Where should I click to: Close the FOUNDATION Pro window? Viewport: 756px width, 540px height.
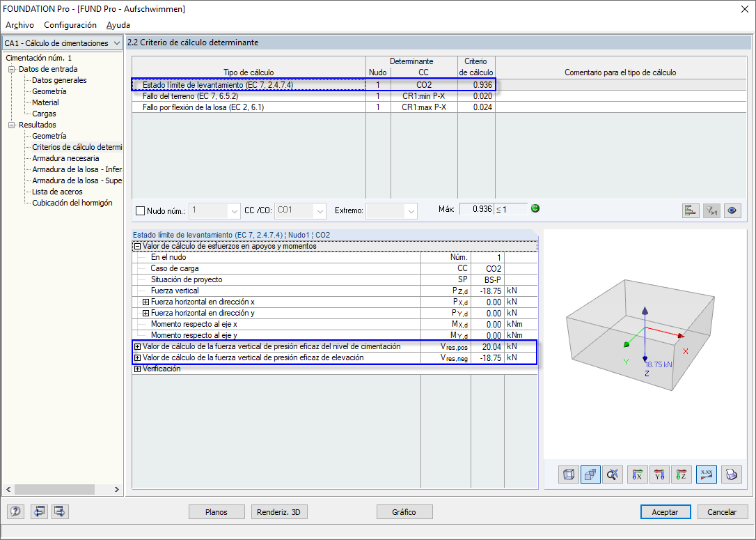pos(744,8)
